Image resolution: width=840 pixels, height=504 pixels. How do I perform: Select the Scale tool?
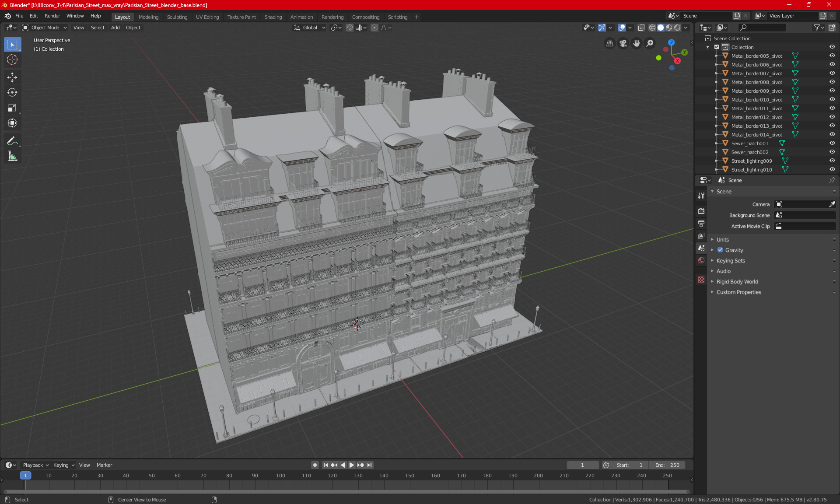point(12,108)
